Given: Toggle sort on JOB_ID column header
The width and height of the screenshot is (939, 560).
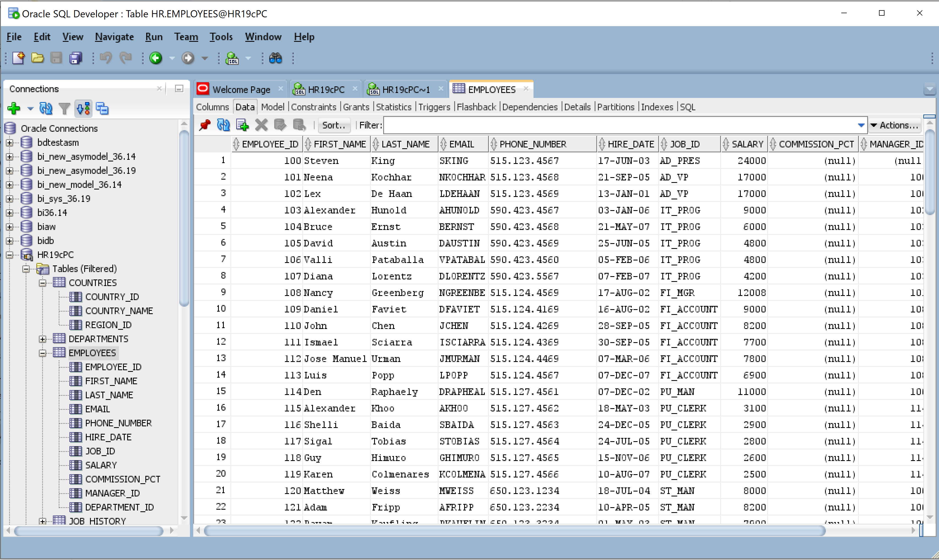Looking at the screenshot, I should pyautogui.click(x=689, y=144).
